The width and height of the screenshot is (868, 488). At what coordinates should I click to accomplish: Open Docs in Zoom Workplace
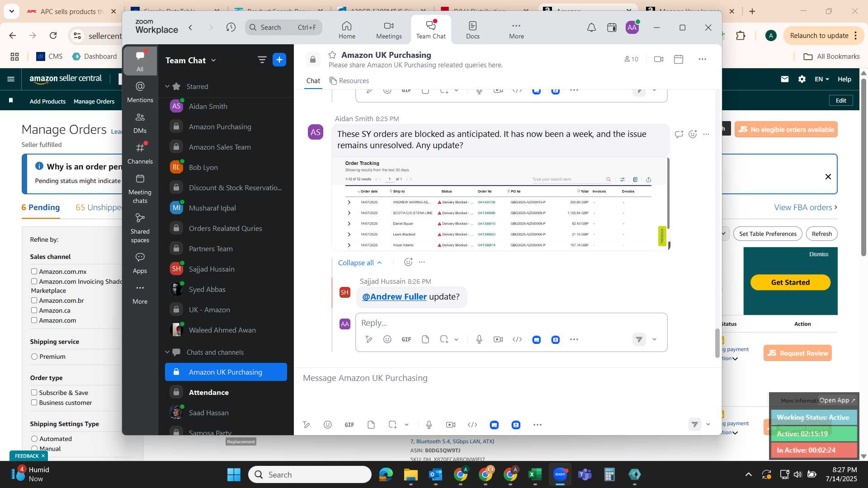[x=473, y=30]
